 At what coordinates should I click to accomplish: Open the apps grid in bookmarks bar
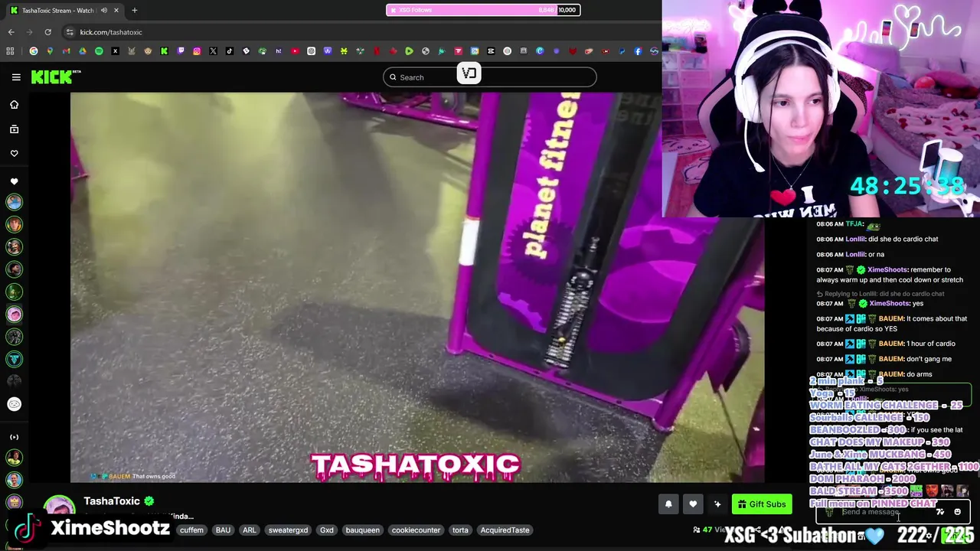coord(10,51)
